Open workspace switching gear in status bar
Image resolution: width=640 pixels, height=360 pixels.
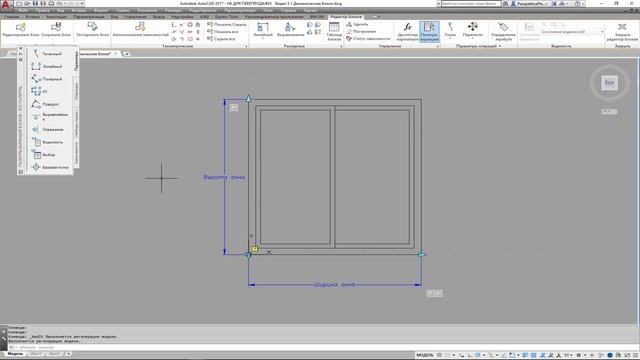point(578,355)
